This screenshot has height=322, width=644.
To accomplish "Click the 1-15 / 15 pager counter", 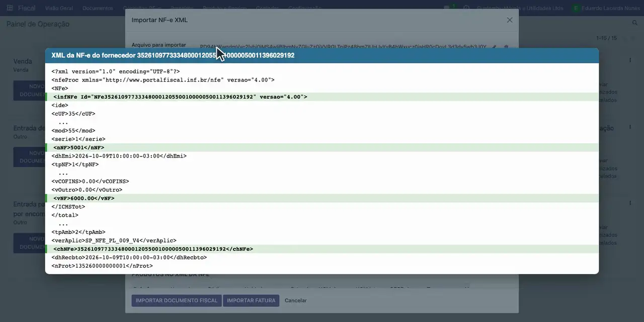I will [606, 38].
